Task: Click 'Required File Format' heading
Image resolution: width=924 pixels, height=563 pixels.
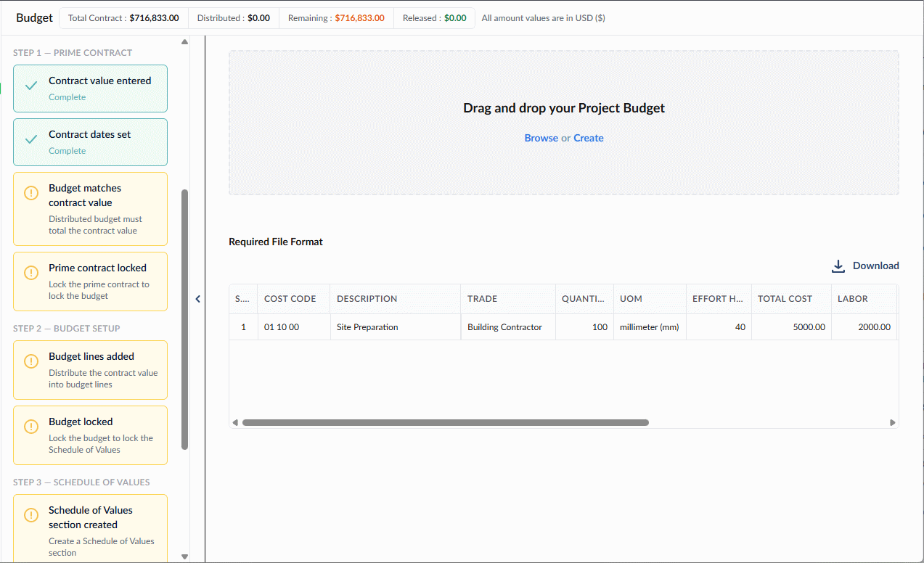Action: (x=276, y=242)
